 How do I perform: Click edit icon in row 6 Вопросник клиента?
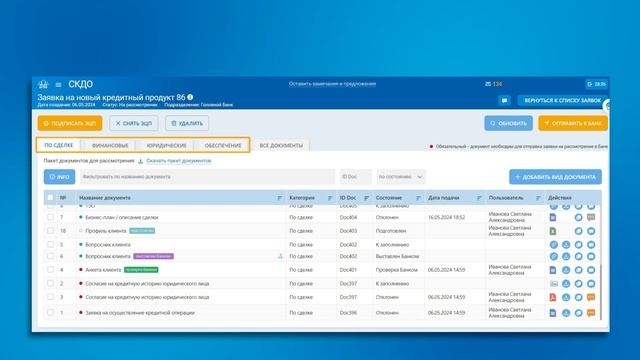coord(553,256)
